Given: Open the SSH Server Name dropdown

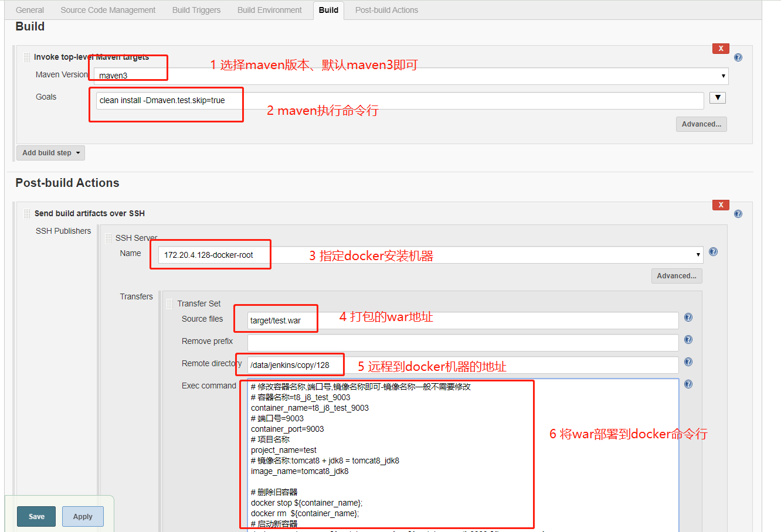Looking at the screenshot, I should (x=430, y=255).
